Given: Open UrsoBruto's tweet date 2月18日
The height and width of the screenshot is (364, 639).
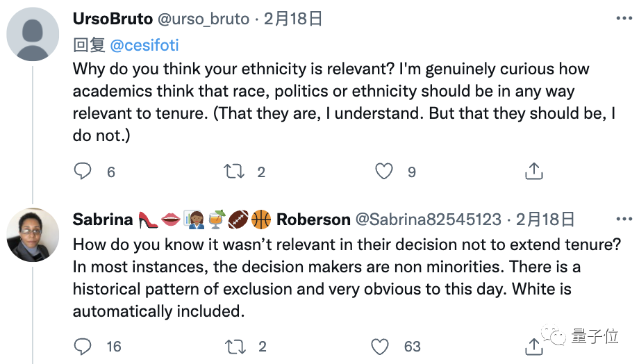Looking at the screenshot, I should coord(293,19).
